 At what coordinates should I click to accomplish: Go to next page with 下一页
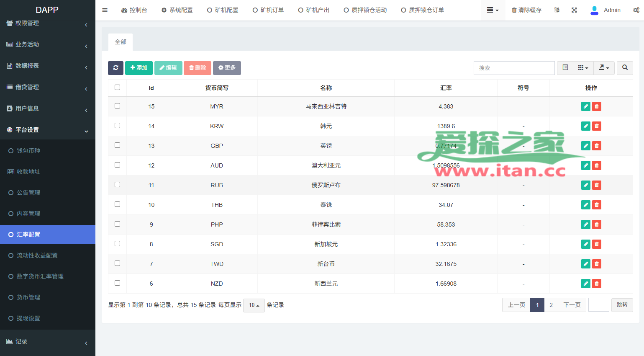coord(572,305)
